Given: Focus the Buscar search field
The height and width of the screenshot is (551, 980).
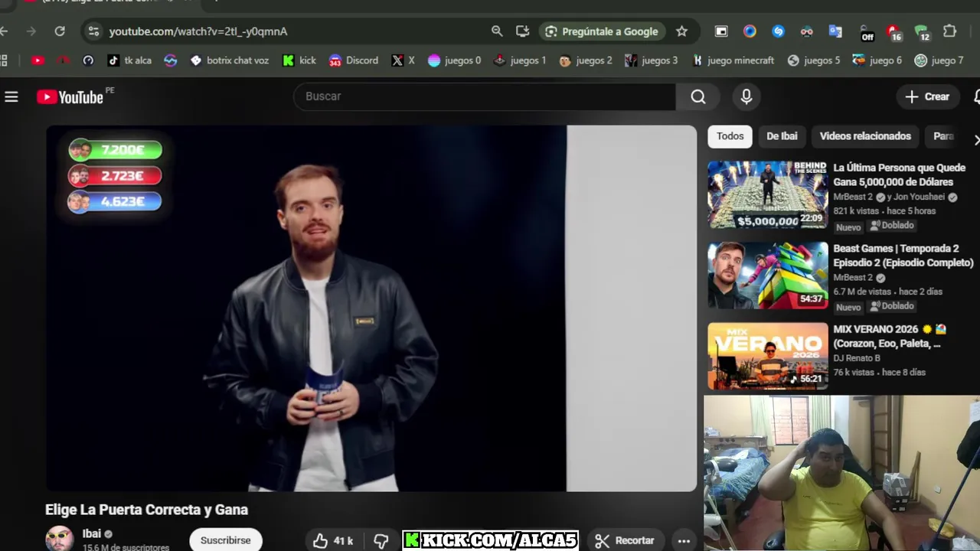Looking at the screenshot, I should click(x=485, y=96).
